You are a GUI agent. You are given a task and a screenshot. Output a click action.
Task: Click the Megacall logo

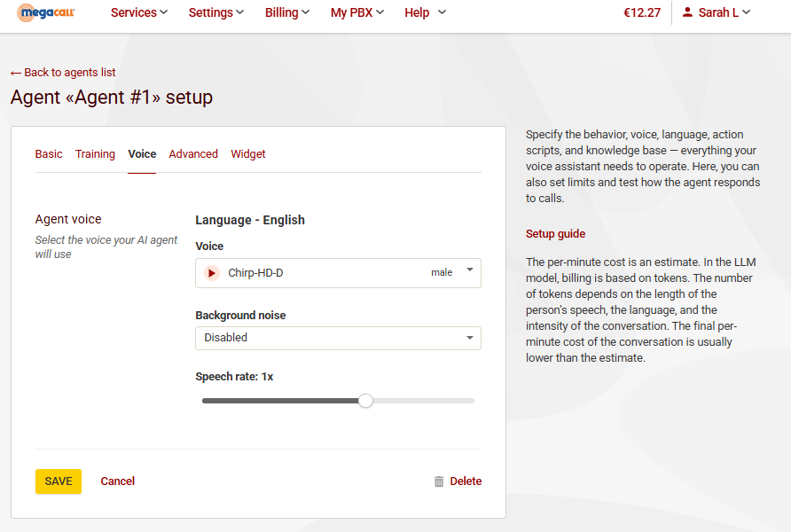[x=46, y=13]
